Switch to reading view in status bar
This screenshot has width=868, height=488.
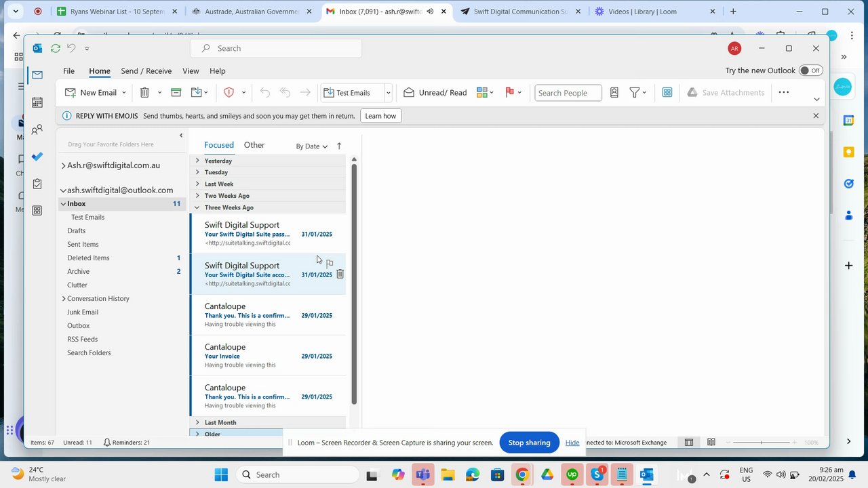711,443
